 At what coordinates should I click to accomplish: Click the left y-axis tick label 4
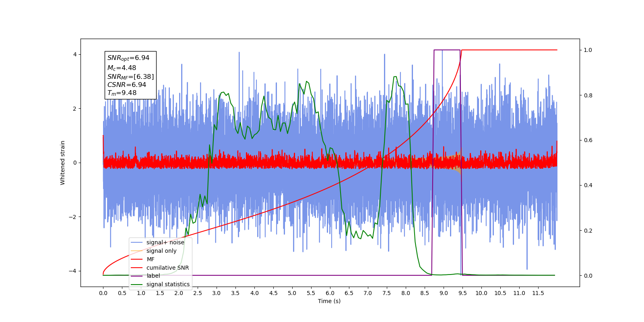[75, 54]
